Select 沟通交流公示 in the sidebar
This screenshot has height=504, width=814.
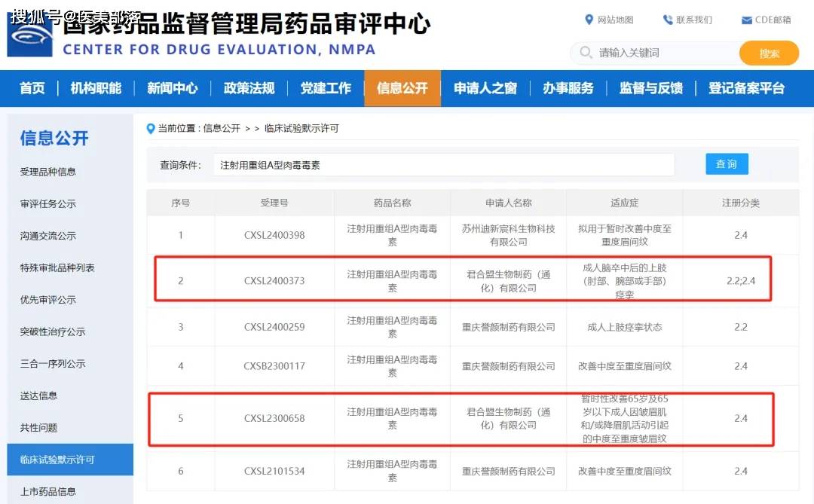tap(47, 236)
